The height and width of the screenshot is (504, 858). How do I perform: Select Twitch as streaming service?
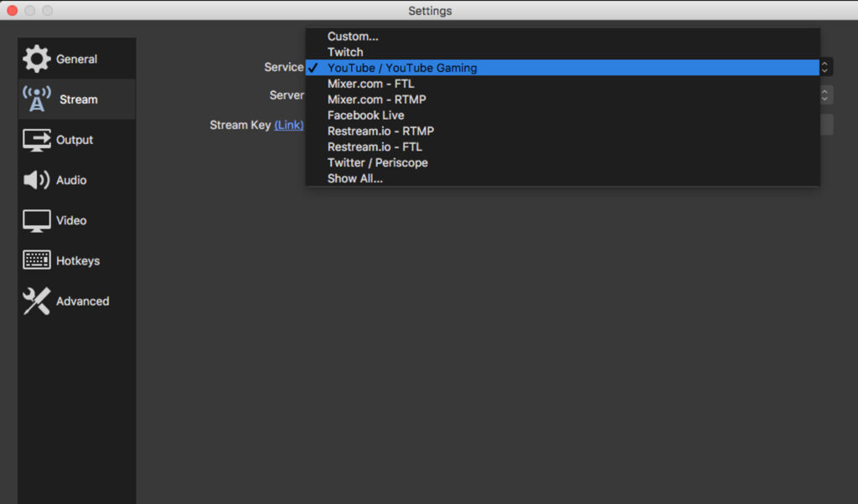tap(562, 52)
